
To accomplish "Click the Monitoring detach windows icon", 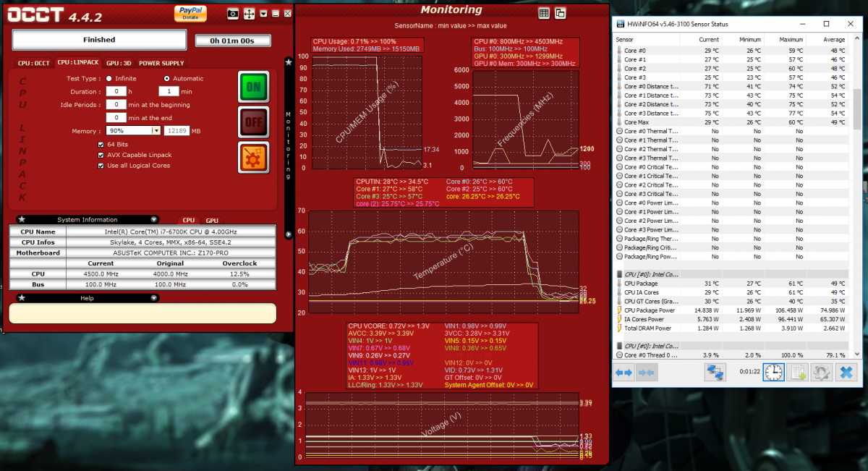I will click(560, 13).
